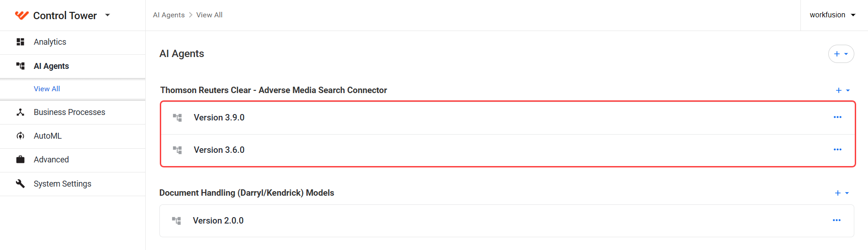Open three-dot menu for Version 3.6.0

(837, 150)
